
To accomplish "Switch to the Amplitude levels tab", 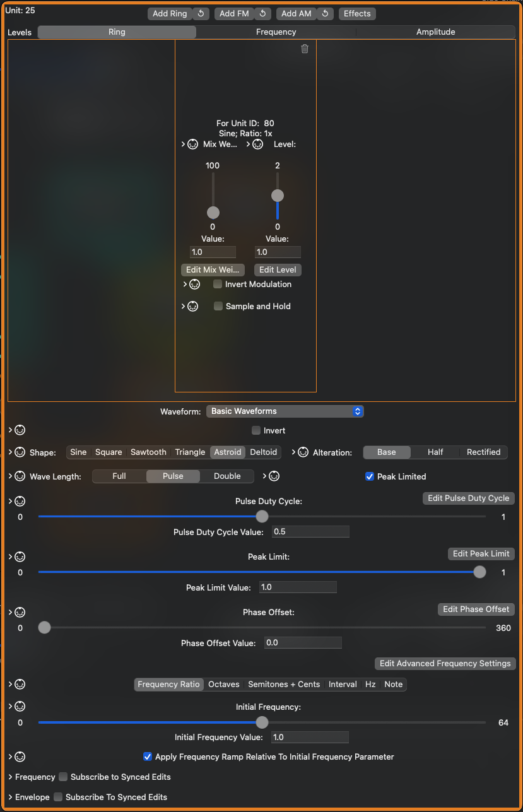I will click(x=435, y=32).
